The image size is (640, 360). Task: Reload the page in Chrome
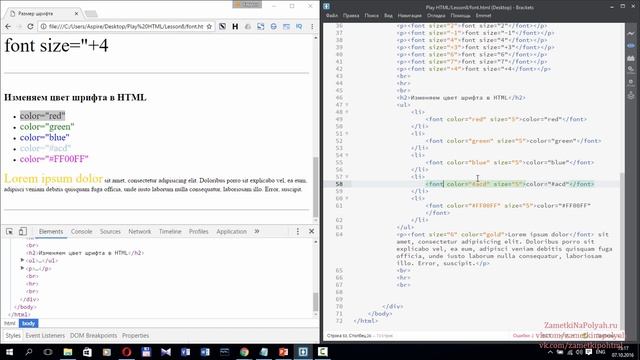click(x=30, y=27)
